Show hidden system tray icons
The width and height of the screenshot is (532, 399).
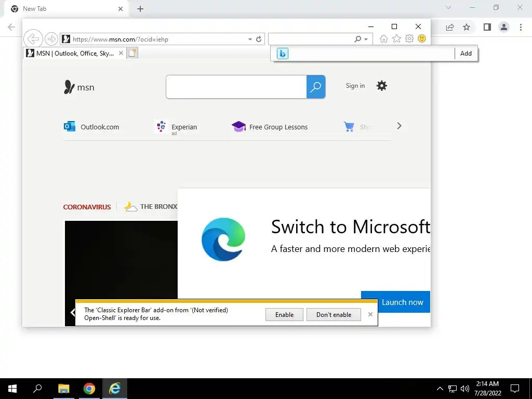440,389
